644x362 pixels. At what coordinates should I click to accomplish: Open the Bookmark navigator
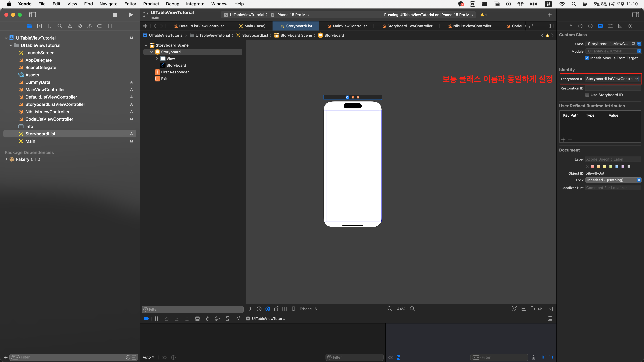pyautogui.click(x=49, y=26)
